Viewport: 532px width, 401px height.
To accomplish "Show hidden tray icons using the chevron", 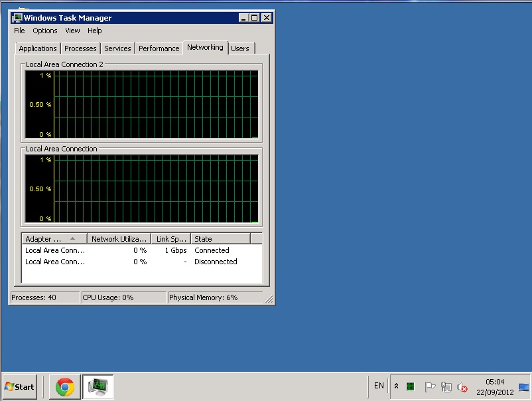I will pyautogui.click(x=396, y=386).
